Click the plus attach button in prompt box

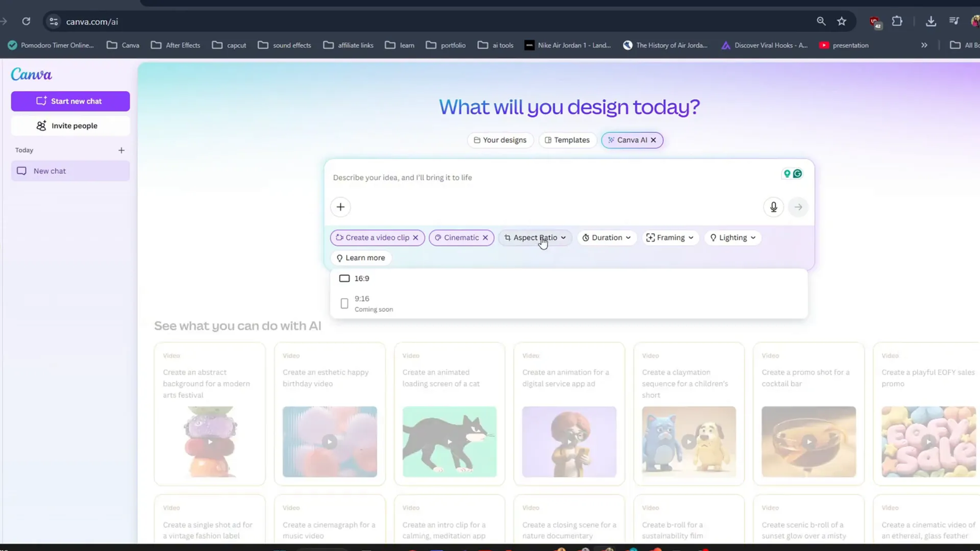[x=341, y=207]
